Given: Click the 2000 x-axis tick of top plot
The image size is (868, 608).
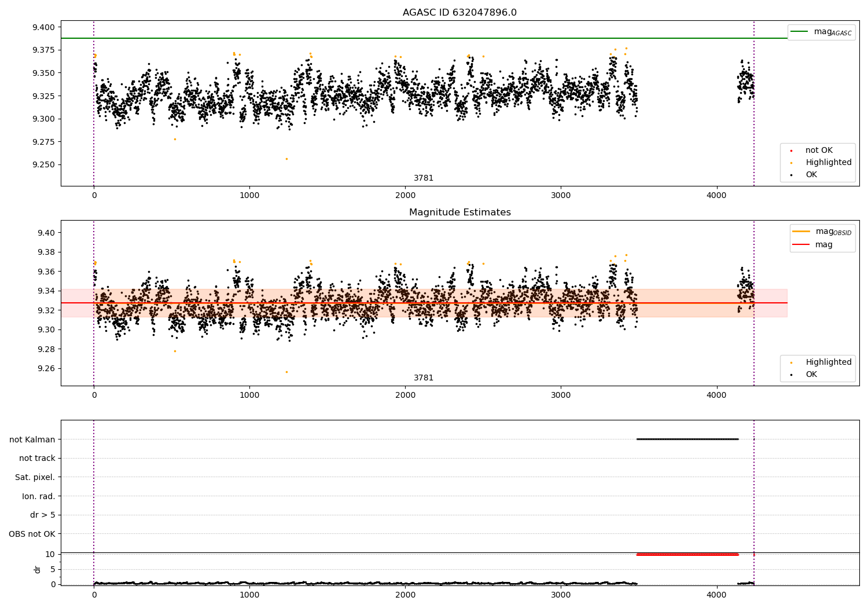Looking at the screenshot, I should (x=405, y=196).
